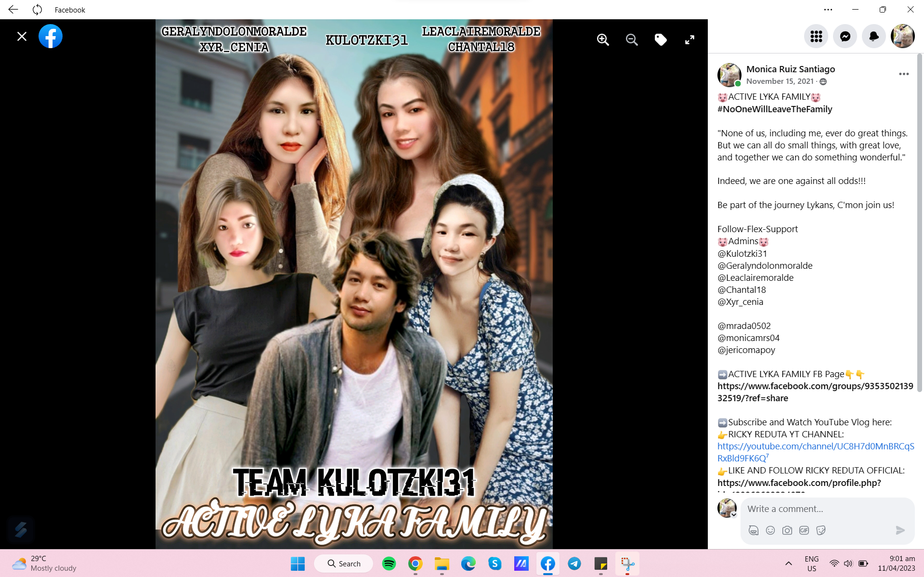Open weather widget showing 29°C
This screenshot has width=924, height=577.
click(x=44, y=564)
